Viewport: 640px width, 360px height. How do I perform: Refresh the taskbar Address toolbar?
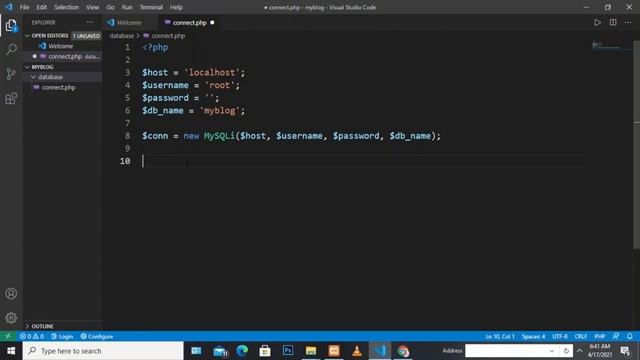[x=566, y=351]
